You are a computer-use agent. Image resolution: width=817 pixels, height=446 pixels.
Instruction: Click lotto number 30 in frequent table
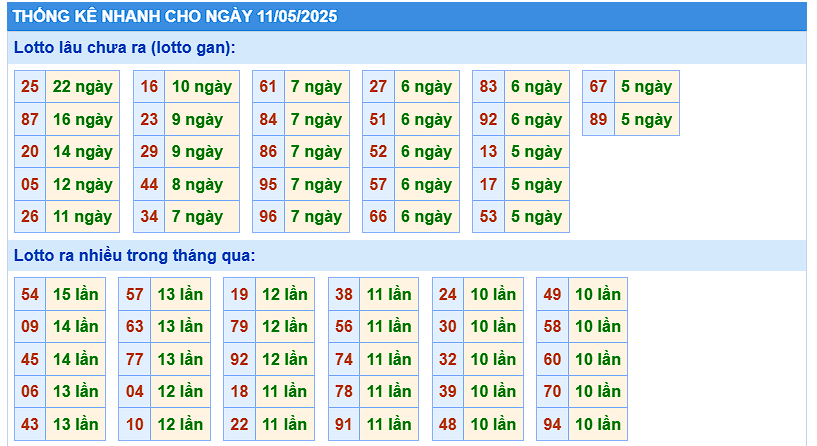tap(448, 327)
